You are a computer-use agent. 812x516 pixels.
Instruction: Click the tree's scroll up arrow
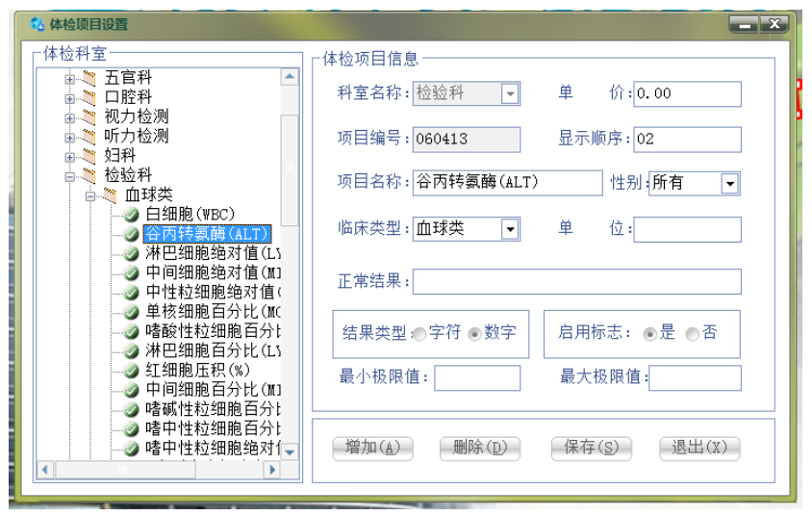click(x=290, y=77)
